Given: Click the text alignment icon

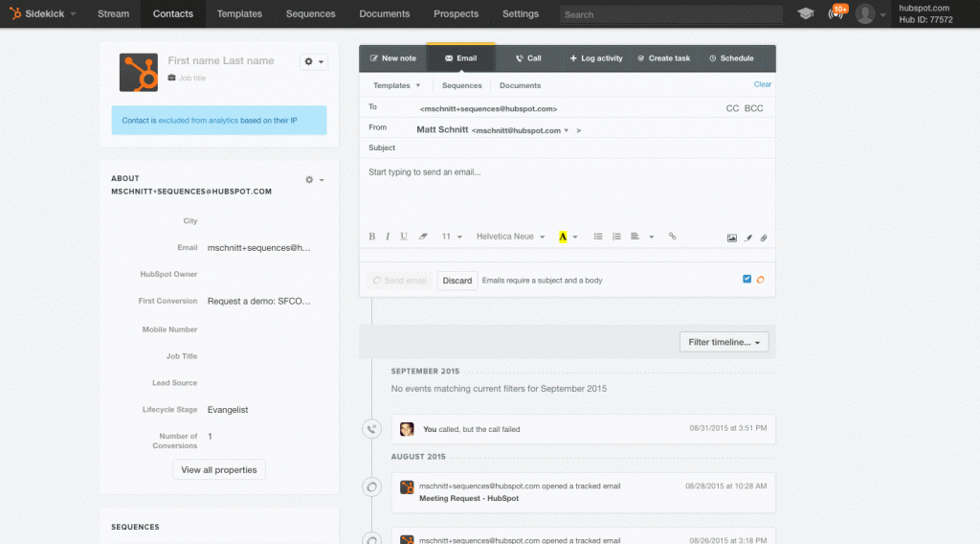Looking at the screenshot, I should tap(635, 237).
